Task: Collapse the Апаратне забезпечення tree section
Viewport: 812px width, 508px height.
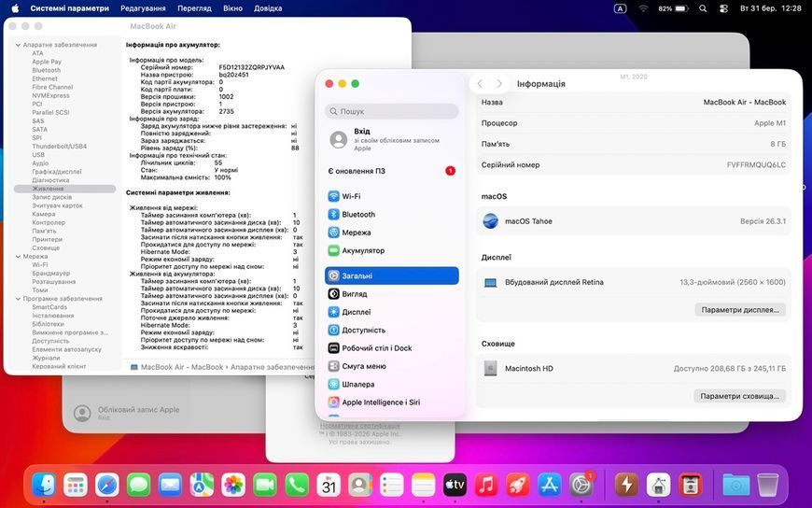Action: [x=18, y=45]
